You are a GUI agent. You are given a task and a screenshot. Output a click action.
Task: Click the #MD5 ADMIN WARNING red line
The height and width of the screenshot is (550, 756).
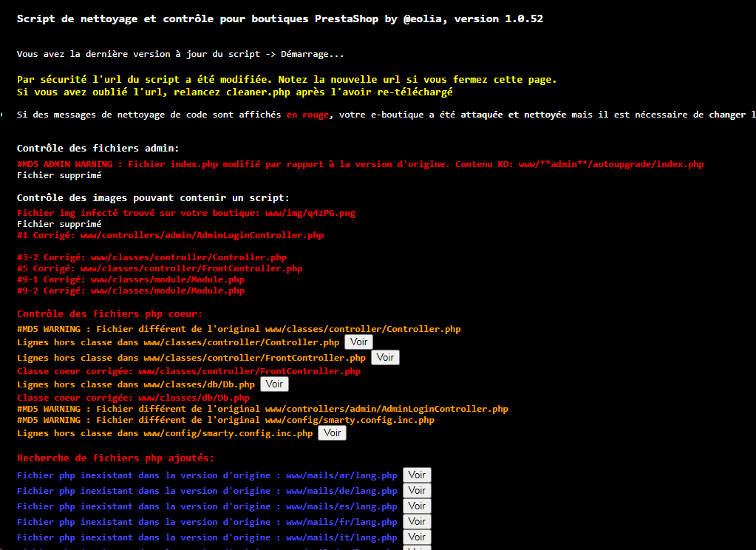(x=360, y=164)
